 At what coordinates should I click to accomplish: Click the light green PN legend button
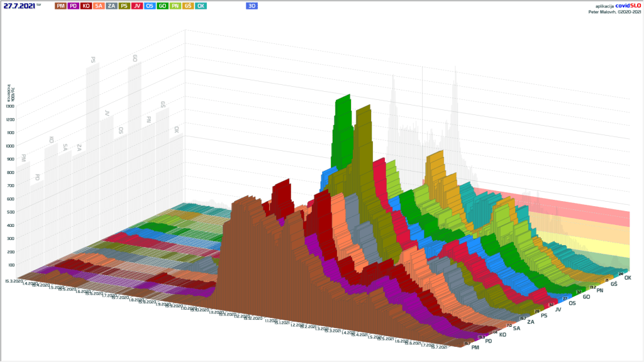coord(175,6)
